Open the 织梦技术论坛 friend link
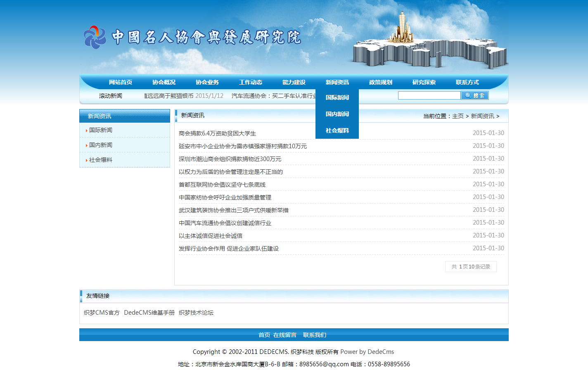This screenshot has height=370, width=588. coord(196,313)
